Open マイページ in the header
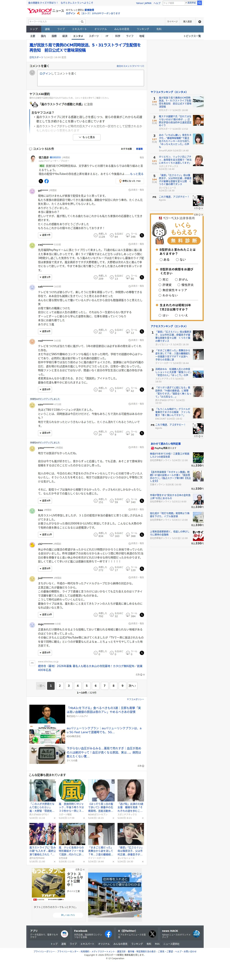 point(172,22)
